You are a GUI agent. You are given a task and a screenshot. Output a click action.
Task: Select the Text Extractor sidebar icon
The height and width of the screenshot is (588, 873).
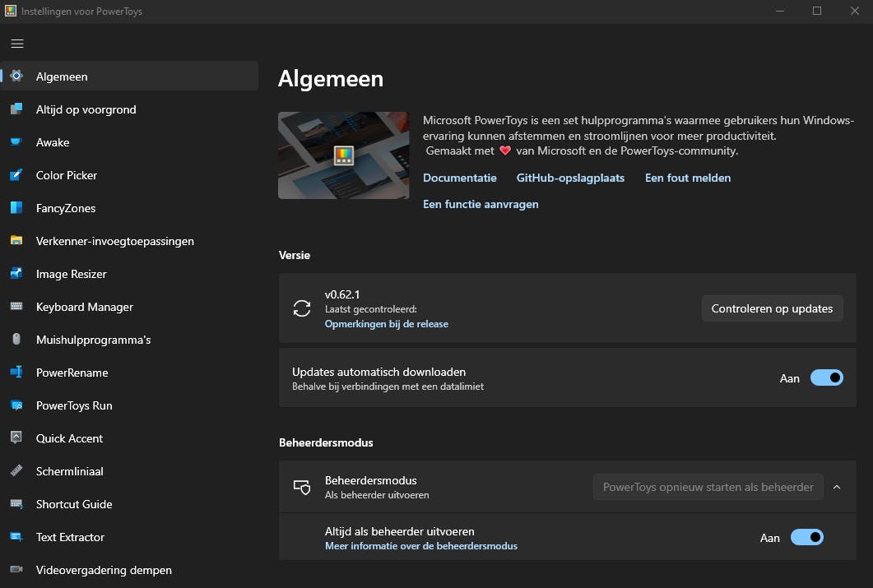pos(16,537)
